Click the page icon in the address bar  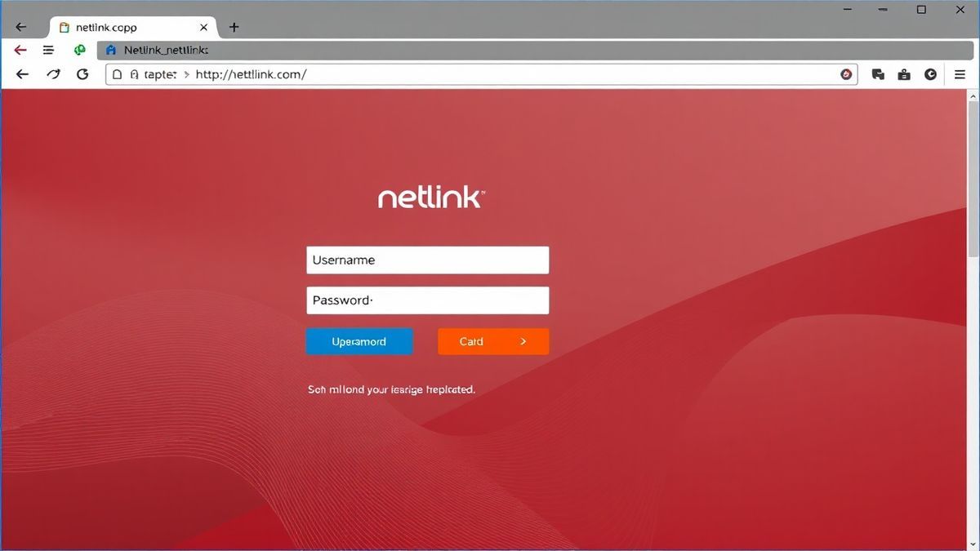coord(117,74)
